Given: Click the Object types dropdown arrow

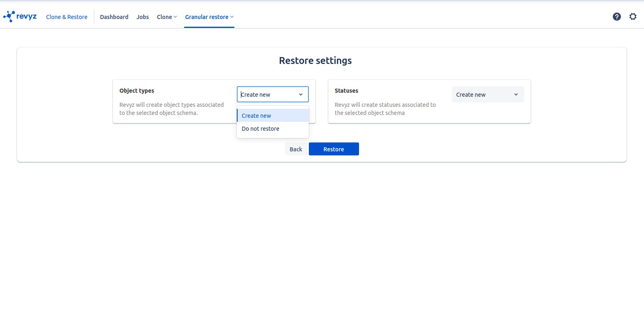Looking at the screenshot, I should [301, 95].
